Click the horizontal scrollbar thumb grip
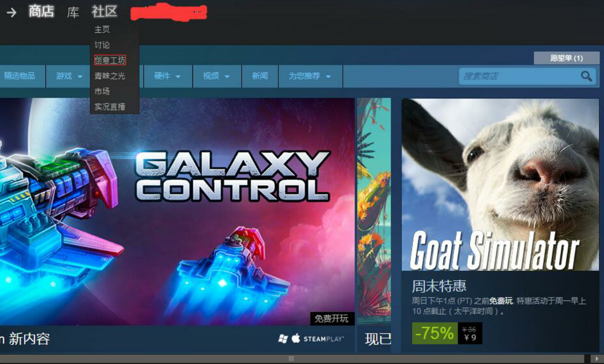The image size is (604, 364). tap(292, 359)
